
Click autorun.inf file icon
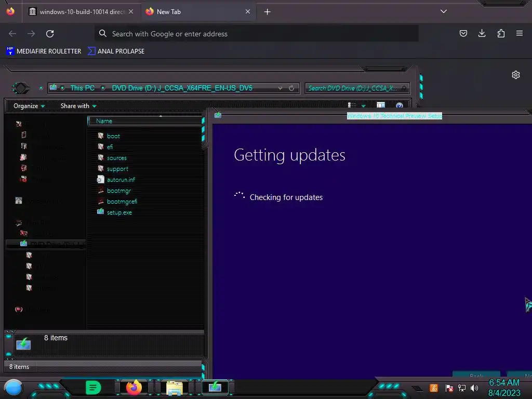click(x=100, y=179)
